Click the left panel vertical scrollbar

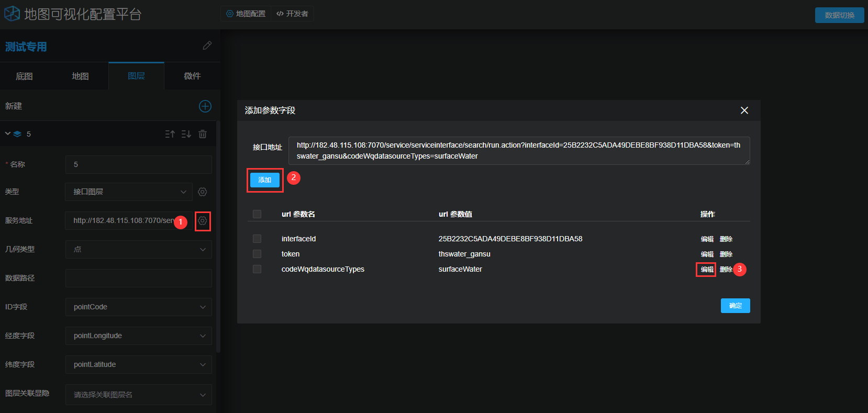tap(218, 236)
